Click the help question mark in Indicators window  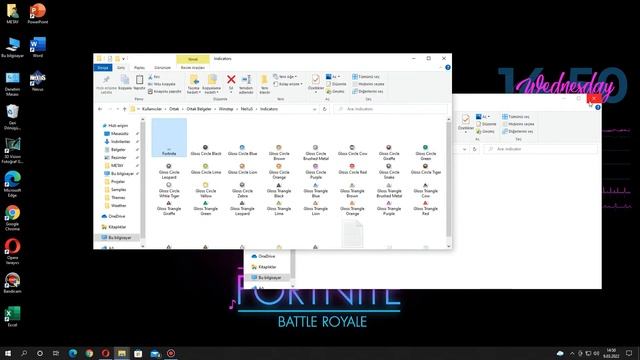pyautogui.click(x=448, y=67)
